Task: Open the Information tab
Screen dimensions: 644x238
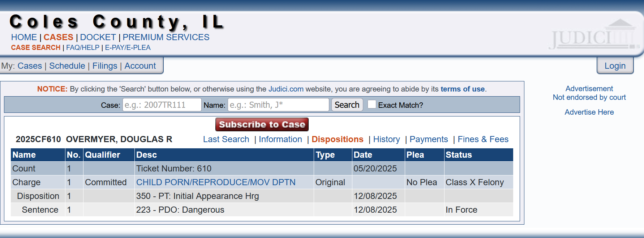Action: point(280,139)
